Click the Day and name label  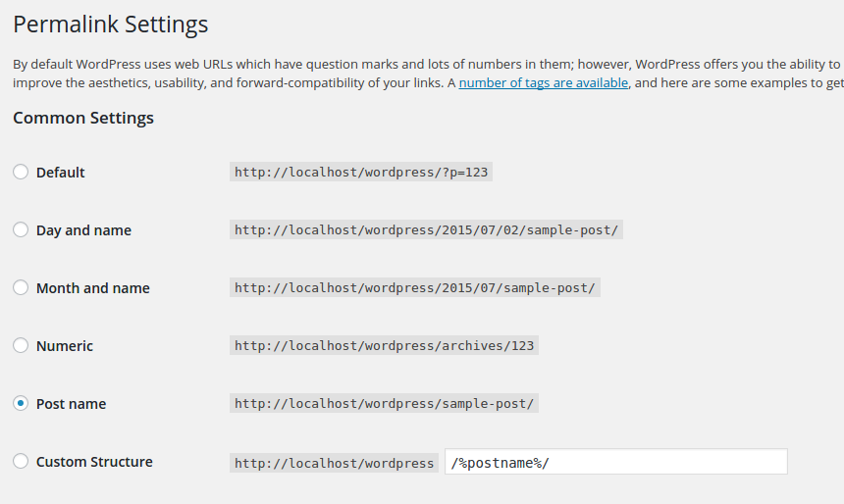tap(83, 230)
